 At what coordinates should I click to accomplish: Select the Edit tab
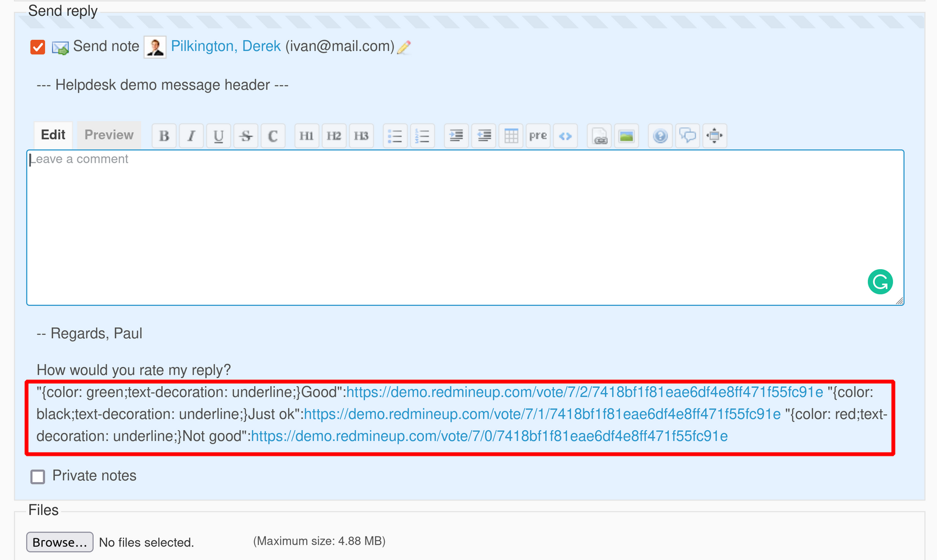click(x=53, y=135)
